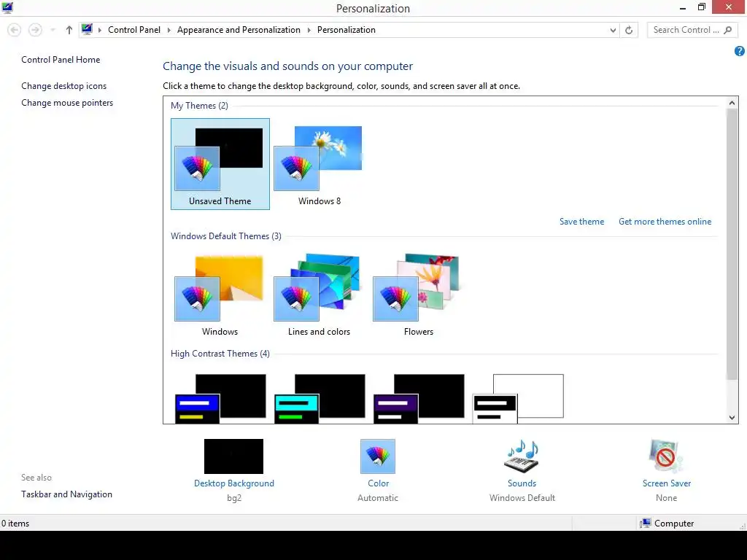Choose the Windows default theme
Image resolution: width=747 pixels, height=560 pixels.
click(220, 295)
